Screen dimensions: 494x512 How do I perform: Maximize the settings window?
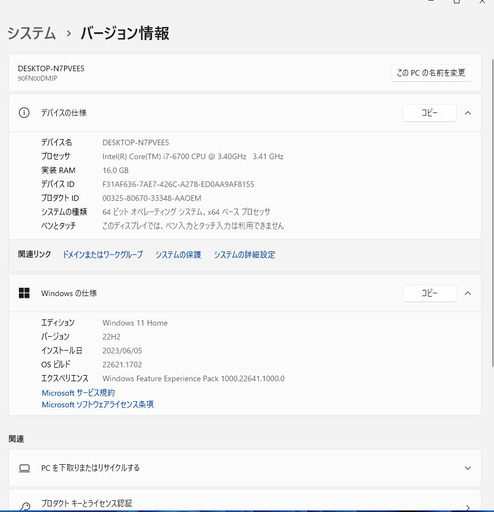pos(457,2)
